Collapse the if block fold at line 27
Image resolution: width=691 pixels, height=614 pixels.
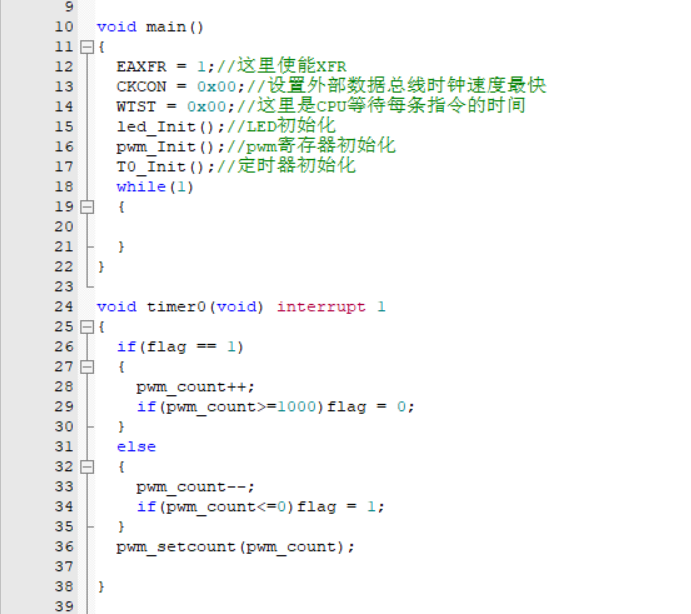tap(87, 367)
